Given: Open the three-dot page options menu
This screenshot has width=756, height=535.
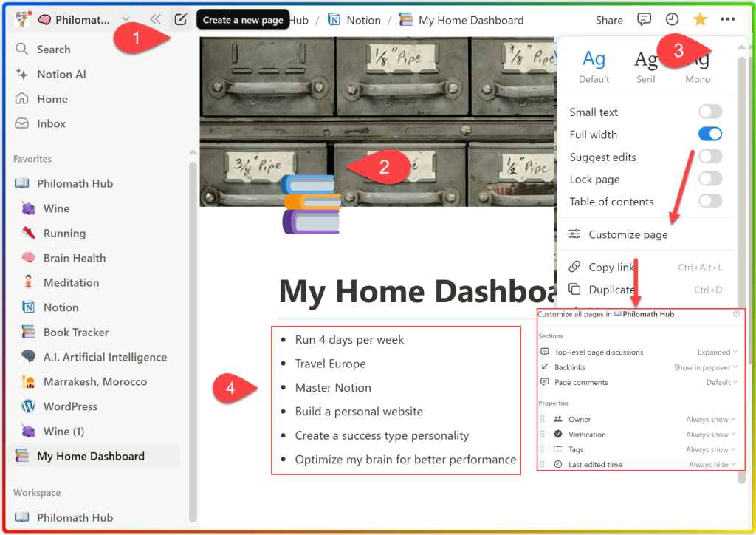Looking at the screenshot, I should coord(727,19).
